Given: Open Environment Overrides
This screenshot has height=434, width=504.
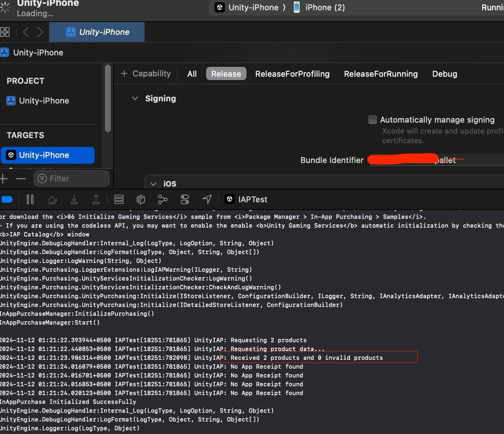Looking at the screenshot, I should click(x=185, y=199).
